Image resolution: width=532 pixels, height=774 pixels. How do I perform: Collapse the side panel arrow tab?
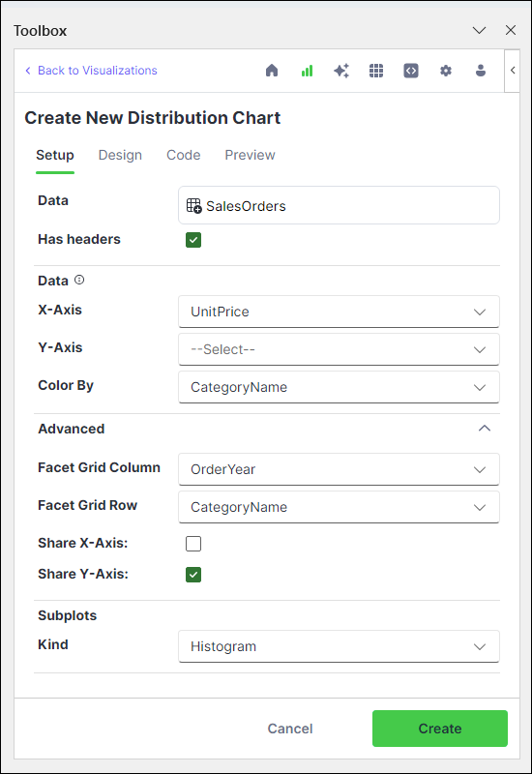pyautogui.click(x=513, y=71)
